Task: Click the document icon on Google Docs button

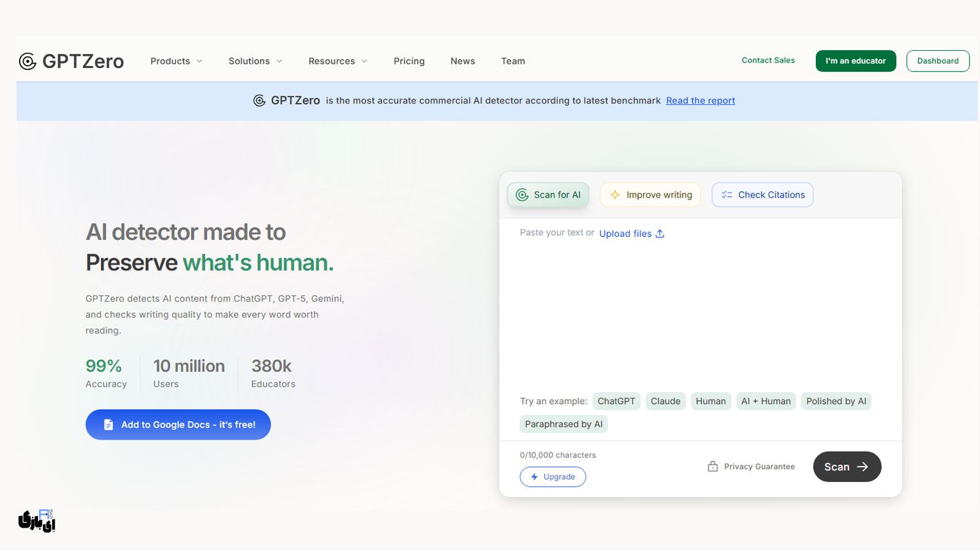Action: tap(108, 424)
